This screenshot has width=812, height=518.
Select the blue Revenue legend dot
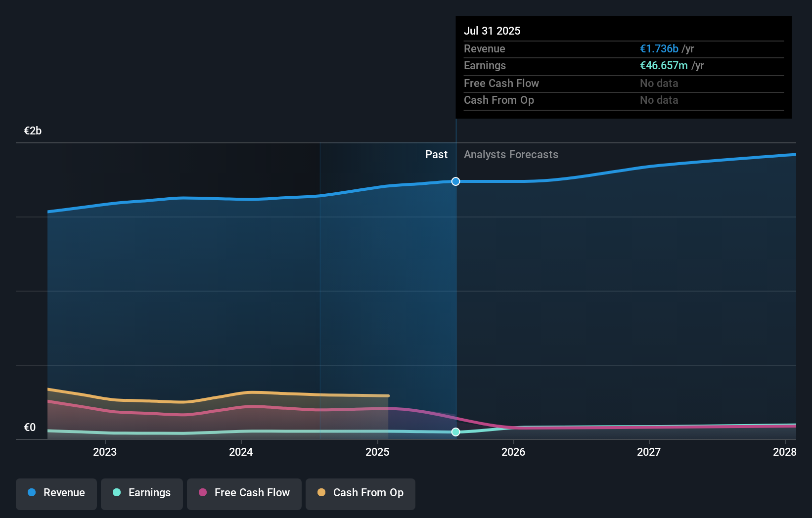coord(31,493)
